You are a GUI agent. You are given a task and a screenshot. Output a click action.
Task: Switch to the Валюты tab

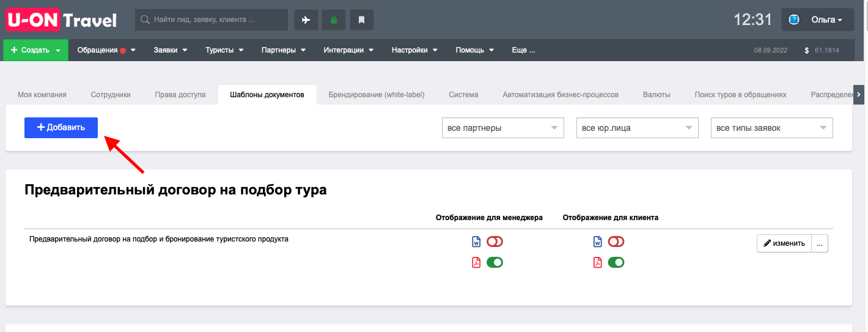coord(657,95)
